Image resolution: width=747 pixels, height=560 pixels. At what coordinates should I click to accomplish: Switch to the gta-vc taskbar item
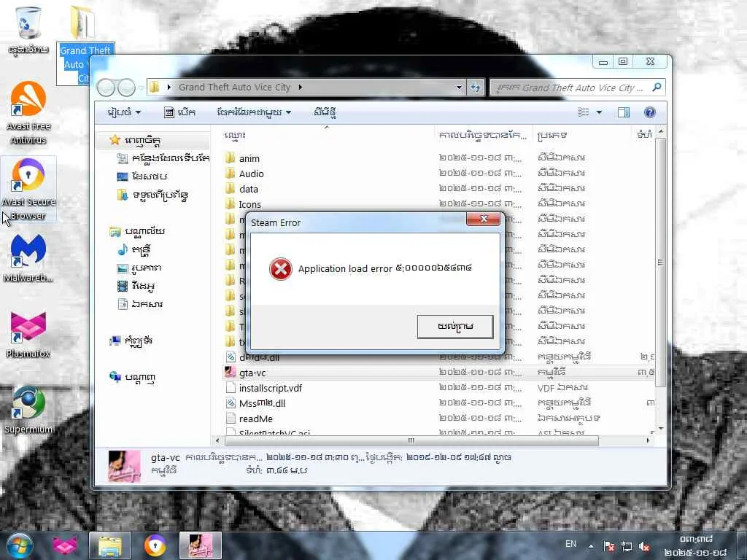pos(201,545)
